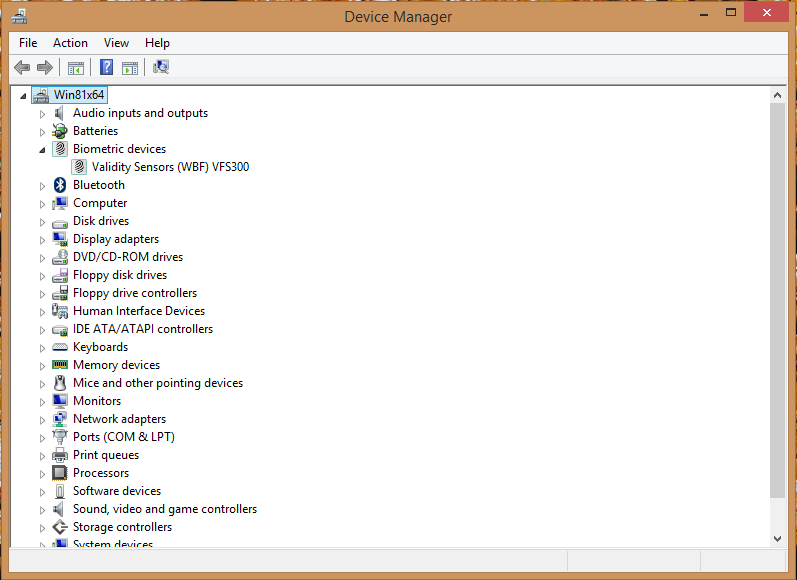This screenshot has width=797, height=580.
Task: Close the Device Manager window
Action: 767,12
